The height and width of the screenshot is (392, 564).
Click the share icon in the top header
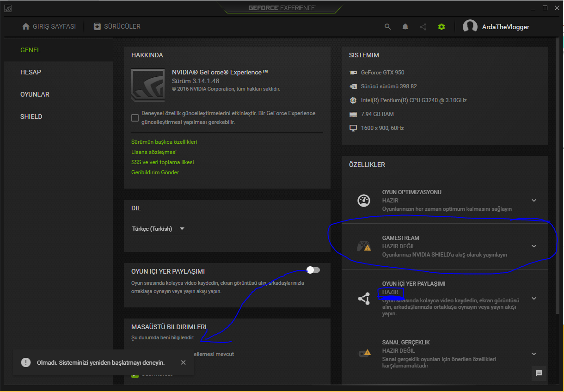coord(423,27)
